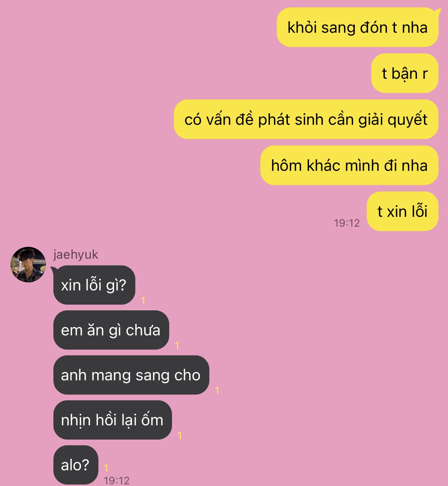Select the 'alo?' message bubble

pos(76,465)
